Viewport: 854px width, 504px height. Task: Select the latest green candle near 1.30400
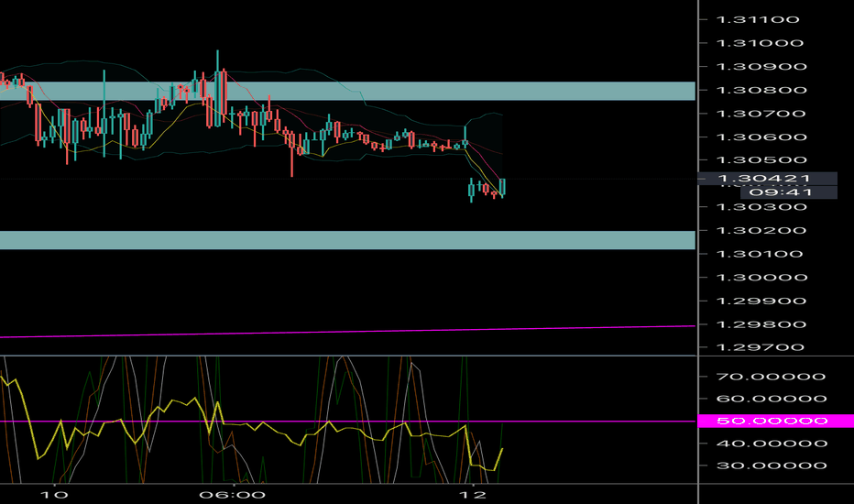click(502, 187)
